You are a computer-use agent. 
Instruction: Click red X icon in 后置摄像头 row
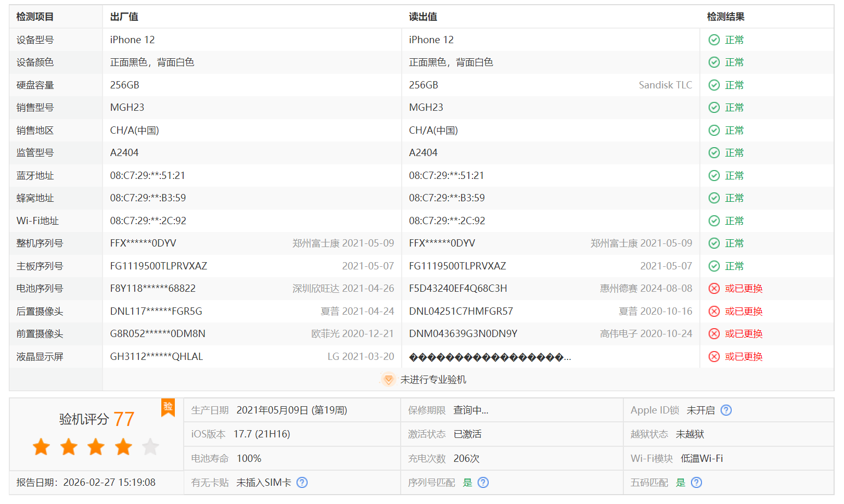click(714, 312)
